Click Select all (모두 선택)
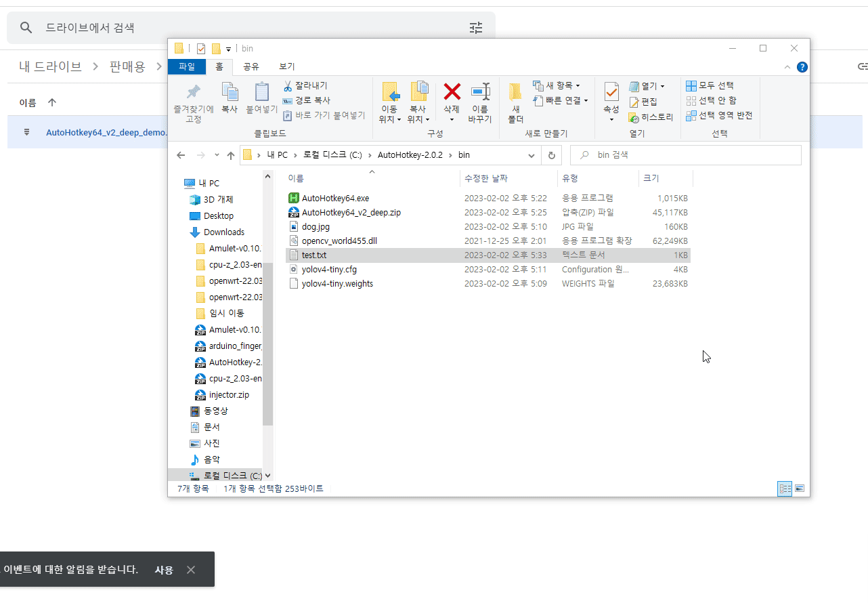Image resolution: width=868 pixels, height=603 pixels. pyautogui.click(x=710, y=85)
